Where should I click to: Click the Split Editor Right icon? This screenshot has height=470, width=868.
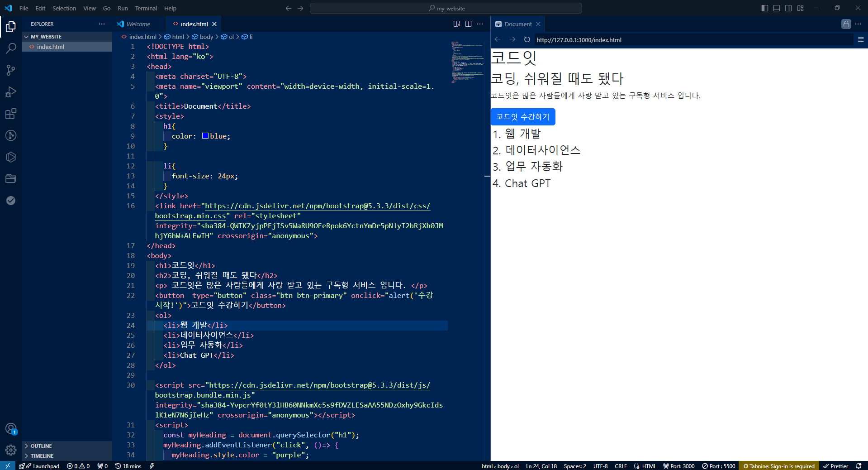(x=469, y=24)
